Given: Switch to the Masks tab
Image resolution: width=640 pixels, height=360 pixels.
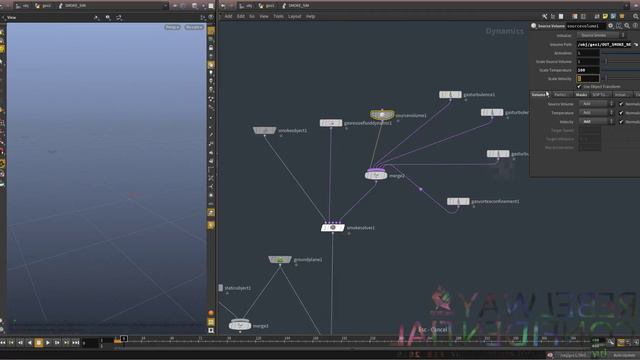Looking at the screenshot, I should point(581,95).
